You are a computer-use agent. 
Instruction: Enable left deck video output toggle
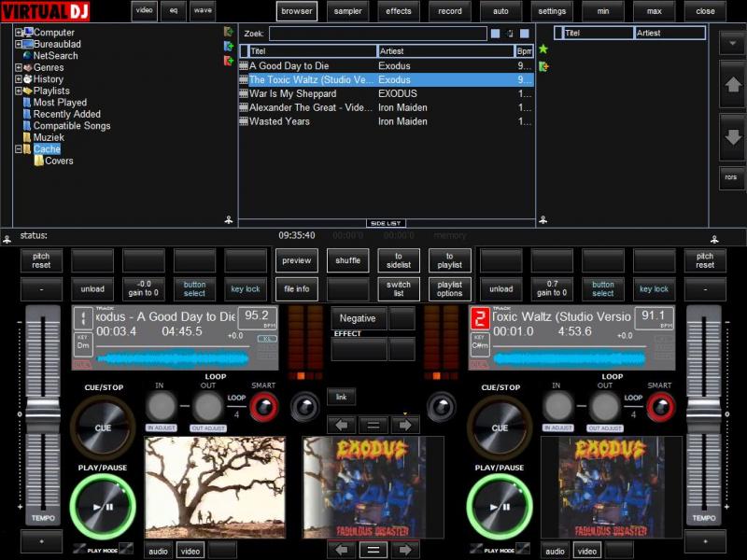190,551
